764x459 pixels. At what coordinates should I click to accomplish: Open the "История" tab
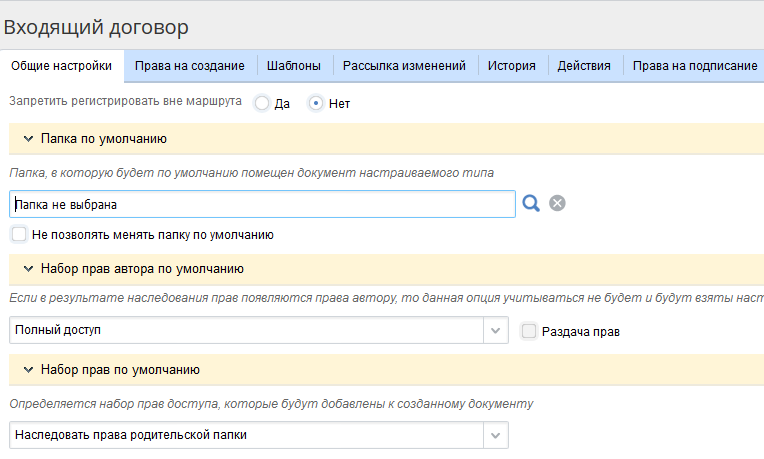(x=512, y=66)
